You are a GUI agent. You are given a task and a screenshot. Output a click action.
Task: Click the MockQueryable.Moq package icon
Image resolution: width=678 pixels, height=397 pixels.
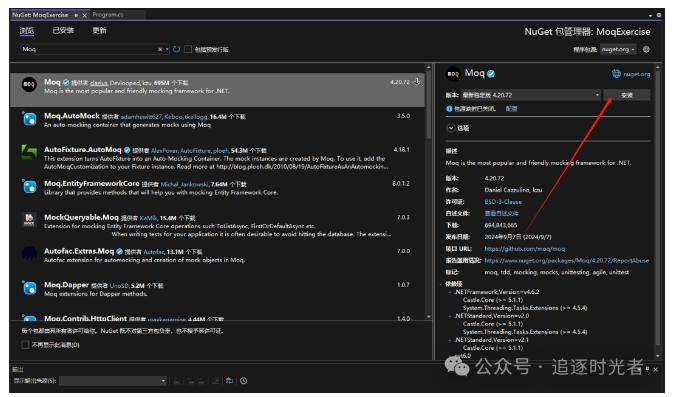pyautogui.click(x=29, y=220)
